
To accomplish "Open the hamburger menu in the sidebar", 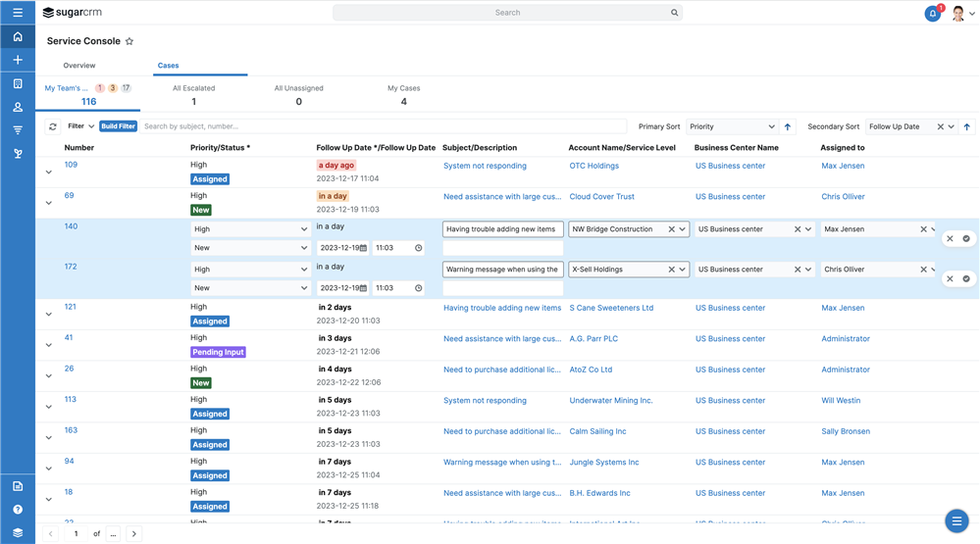I will click(18, 13).
